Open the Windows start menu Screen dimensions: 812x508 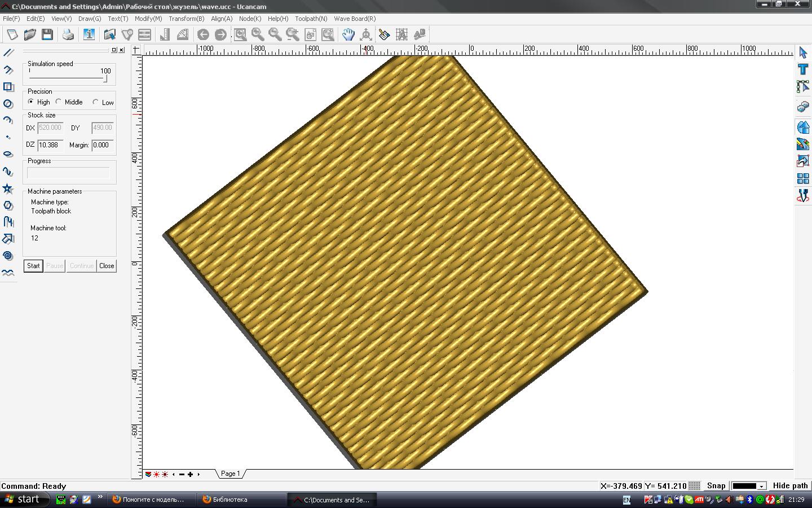25,499
